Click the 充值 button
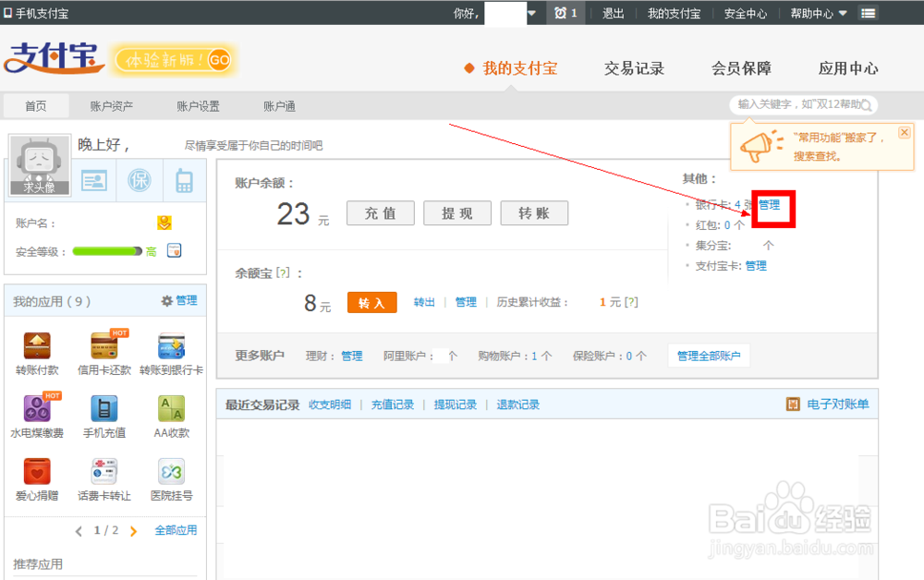The image size is (924, 580). coord(381,213)
